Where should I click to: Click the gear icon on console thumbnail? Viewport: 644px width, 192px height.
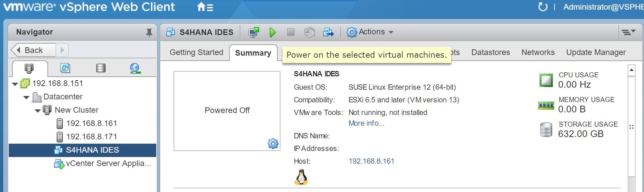coord(273,143)
